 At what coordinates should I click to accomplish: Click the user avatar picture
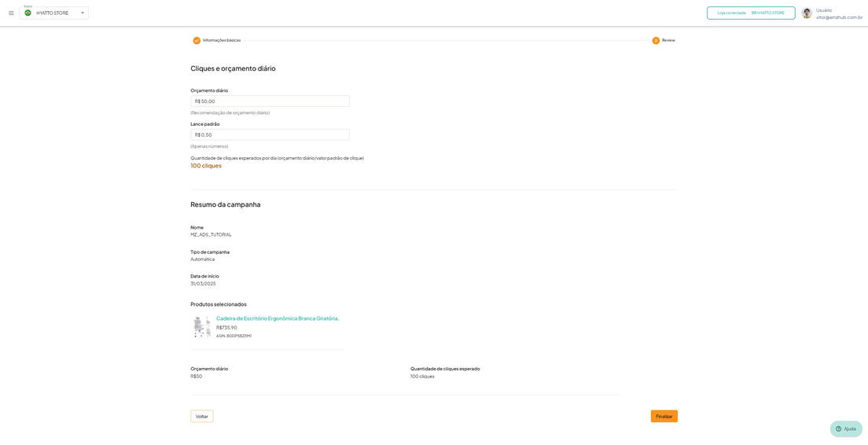pos(807,13)
